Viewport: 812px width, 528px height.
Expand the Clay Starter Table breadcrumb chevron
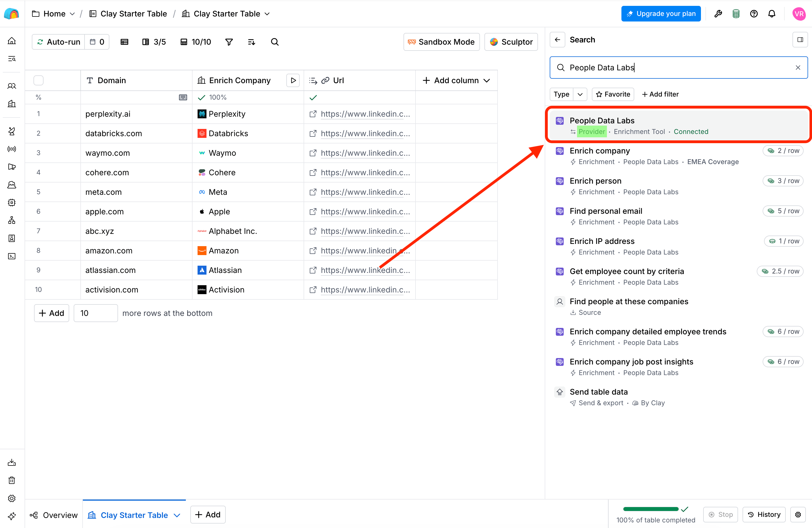click(x=267, y=14)
